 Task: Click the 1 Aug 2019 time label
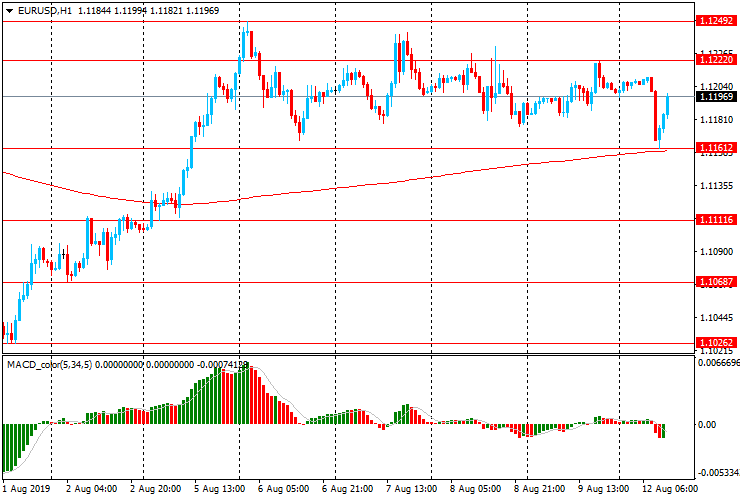25,489
